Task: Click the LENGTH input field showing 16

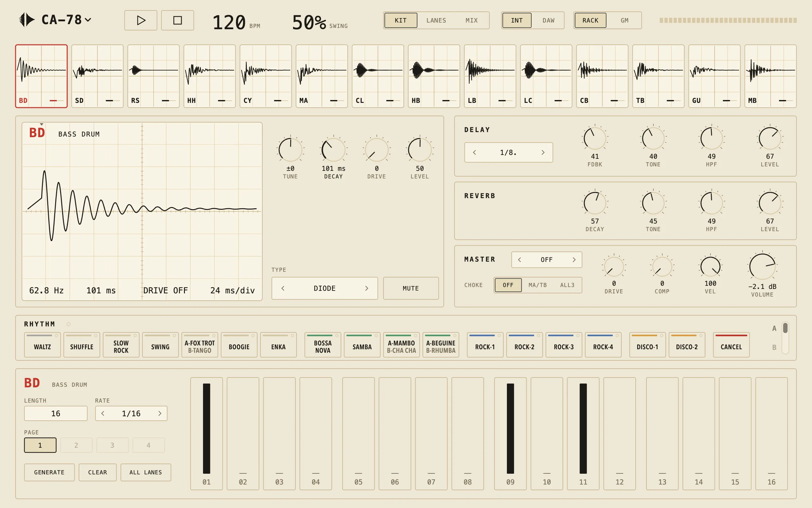Action: (x=56, y=413)
